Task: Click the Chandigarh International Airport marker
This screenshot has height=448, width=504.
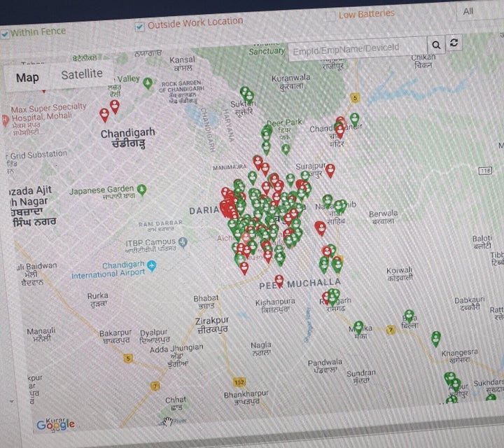Action: tap(152, 266)
